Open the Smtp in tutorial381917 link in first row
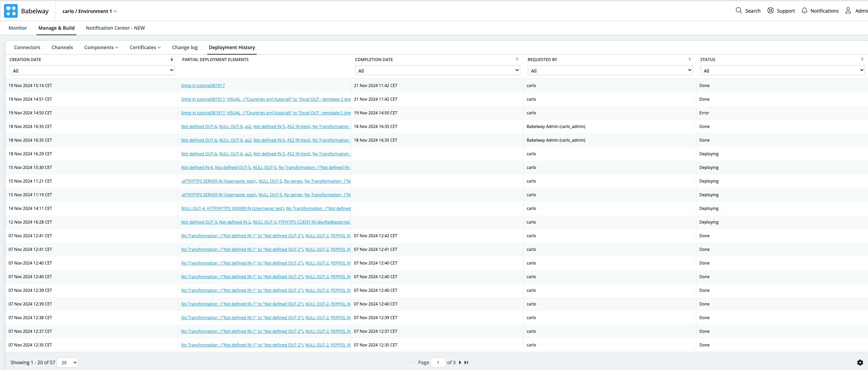The height and width of the screenshot is (370, 868). 203,86
